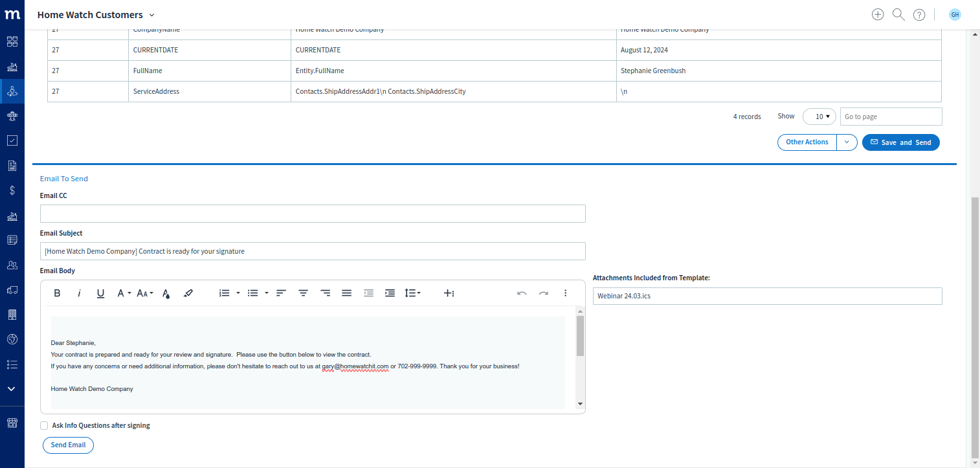This screenshot has height=468, width=980.
Task: Insert a numbered list
Action: click(225, 293)
